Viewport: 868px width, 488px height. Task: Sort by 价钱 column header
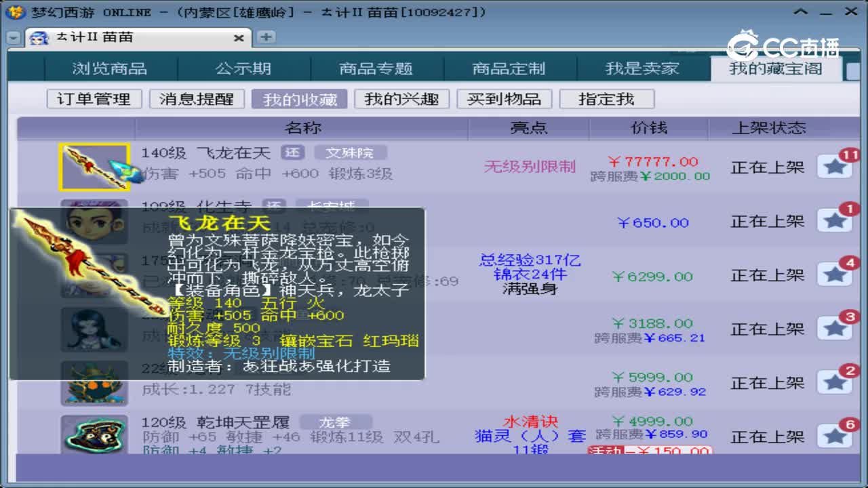click(x=649, y=127)
